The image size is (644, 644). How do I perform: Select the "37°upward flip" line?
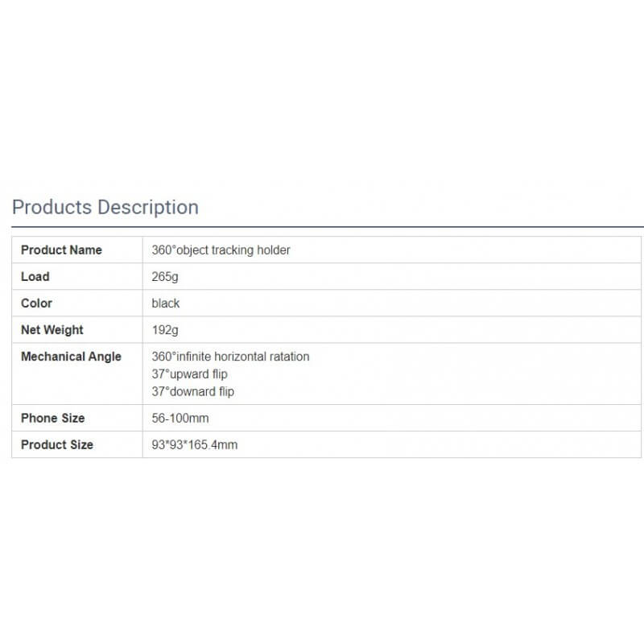tap(189, 374)
